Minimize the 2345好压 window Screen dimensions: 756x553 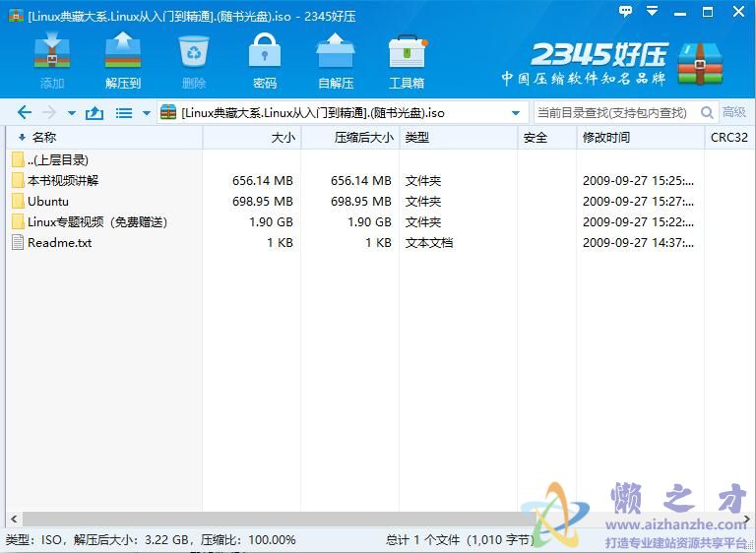point(680,13)
